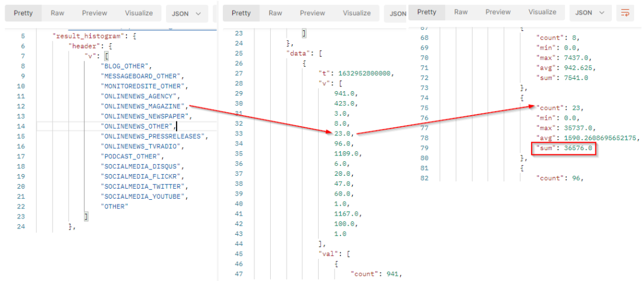The height and width of the screenshot is (281, 644).
Task: Toggle the line wrap icon in right panel
Action: point(625,12)
